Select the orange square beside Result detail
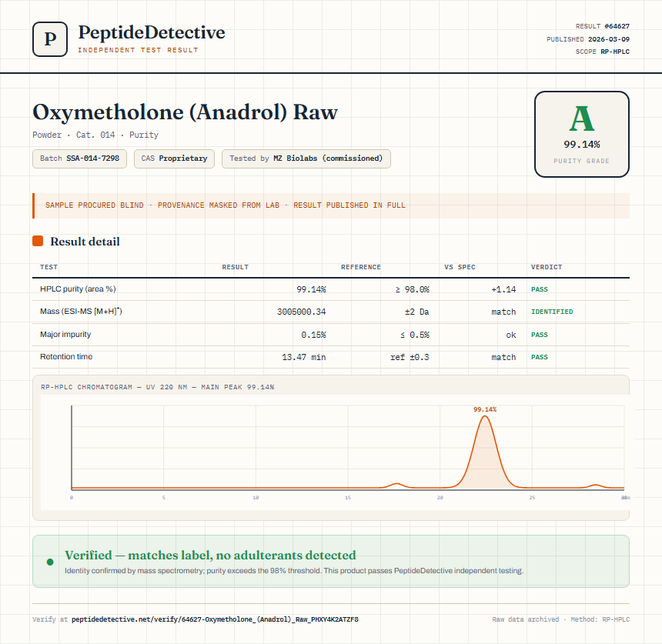662x644 pixels. pos(38,241)
